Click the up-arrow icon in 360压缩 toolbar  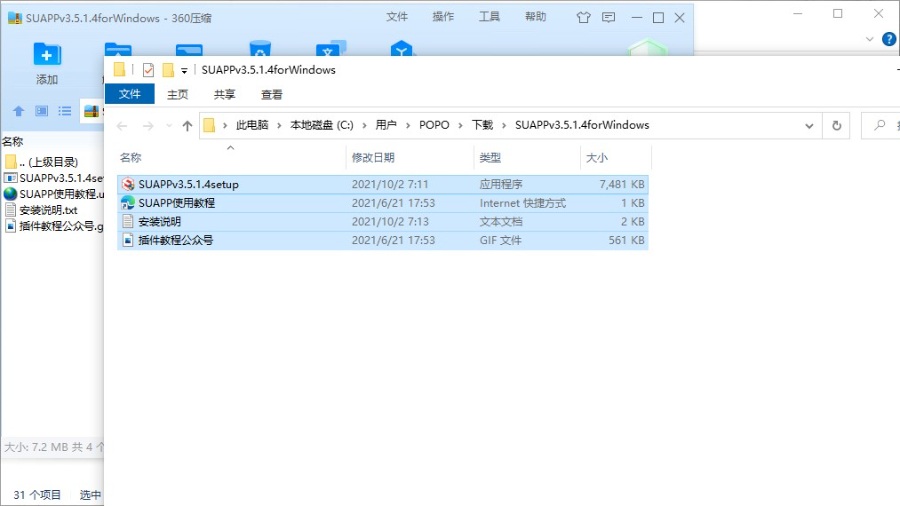pyautogui.click(x=18, y=111)
